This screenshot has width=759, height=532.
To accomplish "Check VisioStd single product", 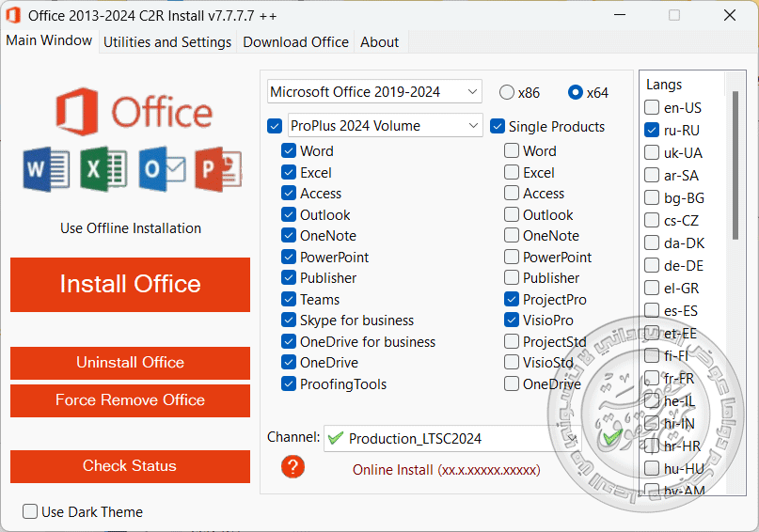I will [512, 362].
